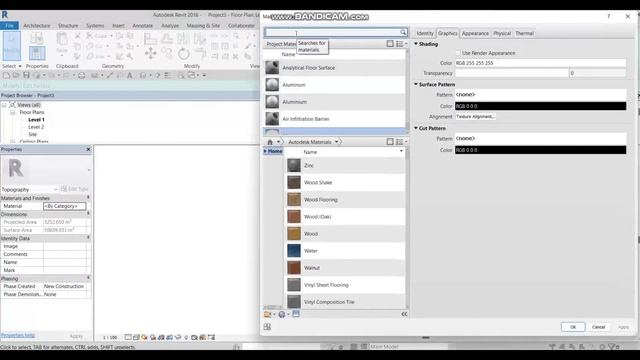This screenshot has width=640, height=360.
Task: Click the Properties panel close X
Action: click(x=88, y=149)
